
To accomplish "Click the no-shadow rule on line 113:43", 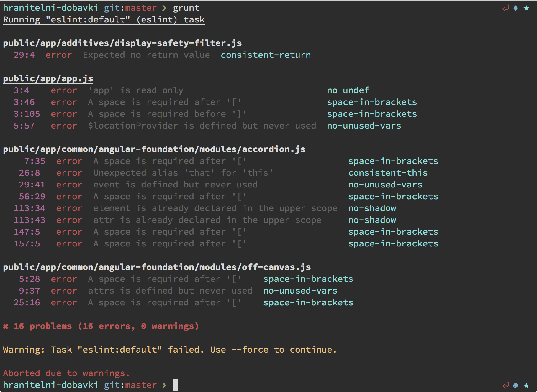I will [x=372, y=220].
